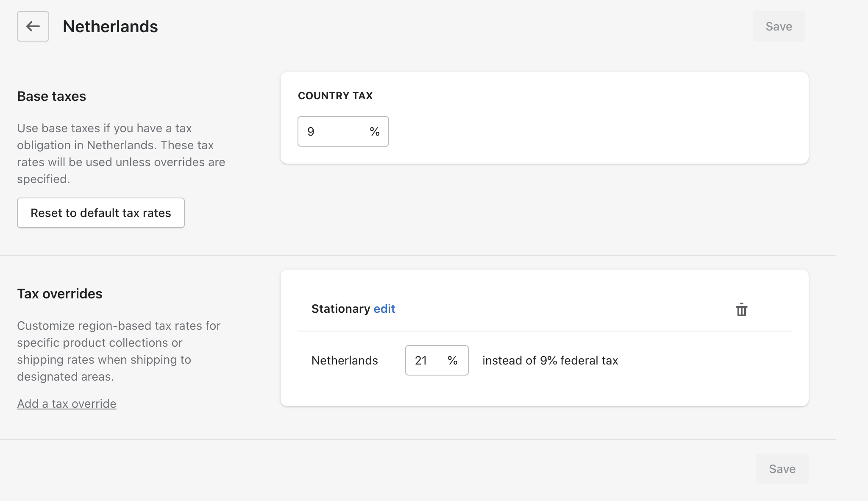Click the base taxes description paragraph
The width and height of the screenshot is (868, 501).
pyautogui.click(x=121, y=153)
